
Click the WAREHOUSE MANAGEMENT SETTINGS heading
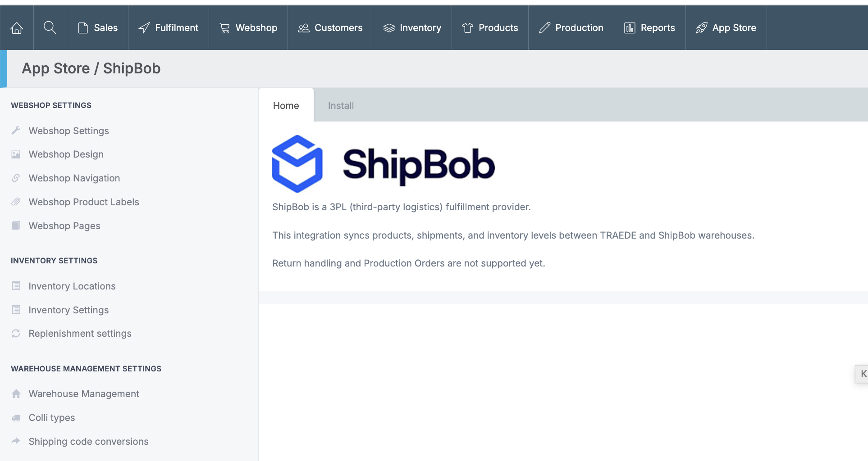point(86,369)
